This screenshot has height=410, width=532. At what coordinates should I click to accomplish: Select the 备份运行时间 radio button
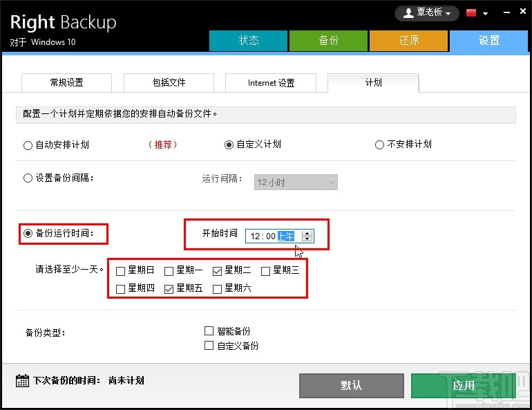click(x=28, y=233)
